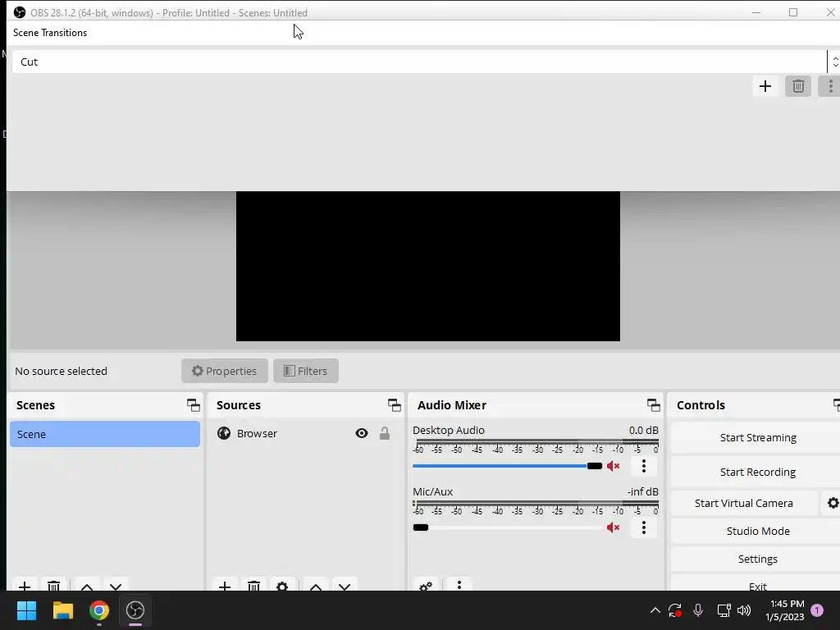Remove the selected scene with trash icon
The image size is (840, 630).
coord(53,585)
